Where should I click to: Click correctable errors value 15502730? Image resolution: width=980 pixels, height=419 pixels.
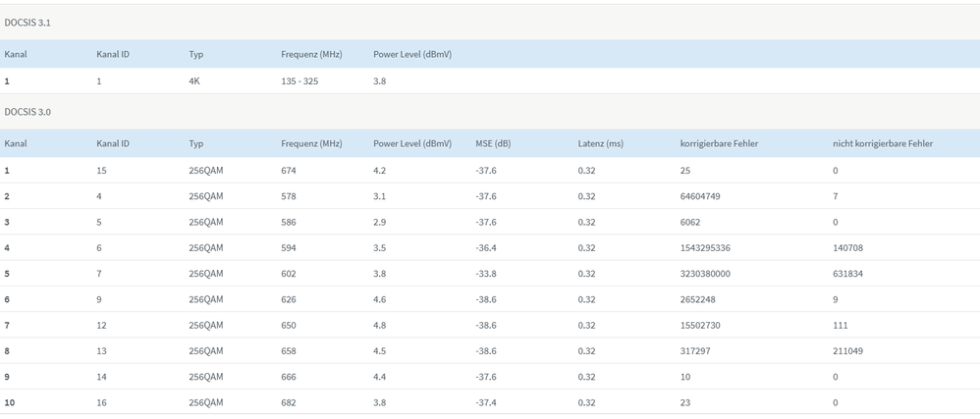click(x=700, y=326)
